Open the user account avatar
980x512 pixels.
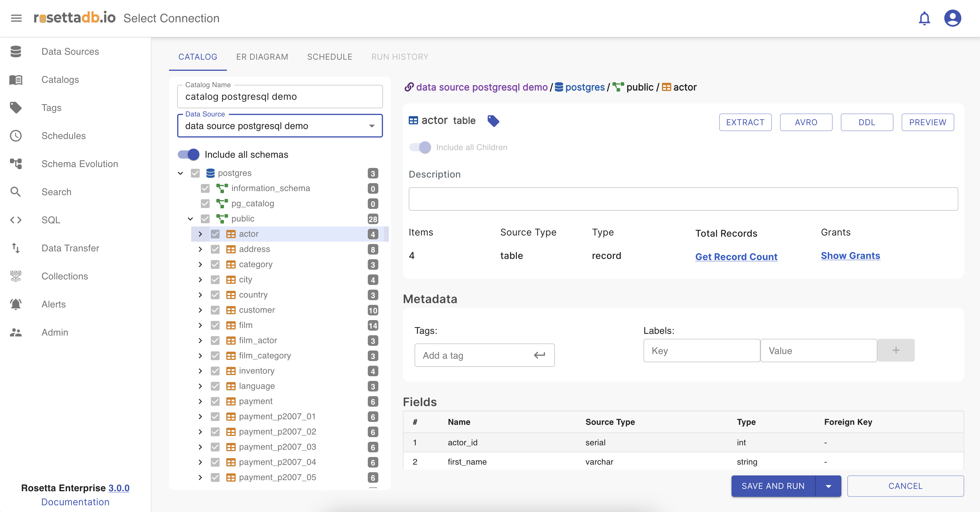pyautogui.click(x=952, y=18)
